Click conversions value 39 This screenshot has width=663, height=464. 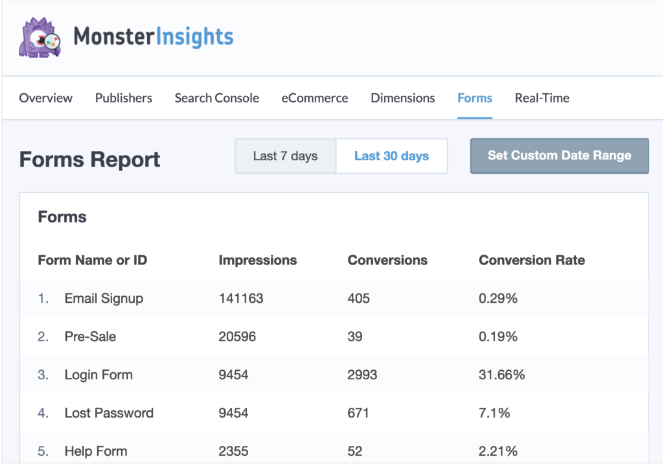[x=355, y=337]
